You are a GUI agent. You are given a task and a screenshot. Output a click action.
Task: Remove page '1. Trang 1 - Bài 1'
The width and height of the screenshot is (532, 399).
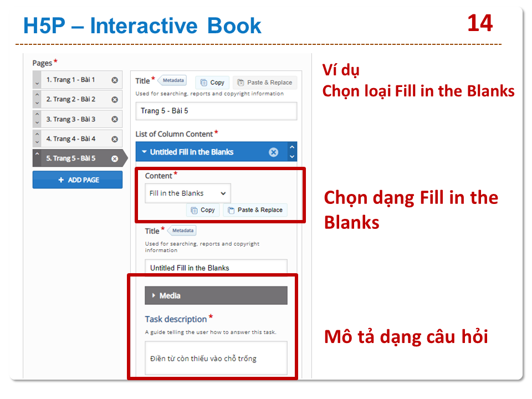(x=115, y=80)
